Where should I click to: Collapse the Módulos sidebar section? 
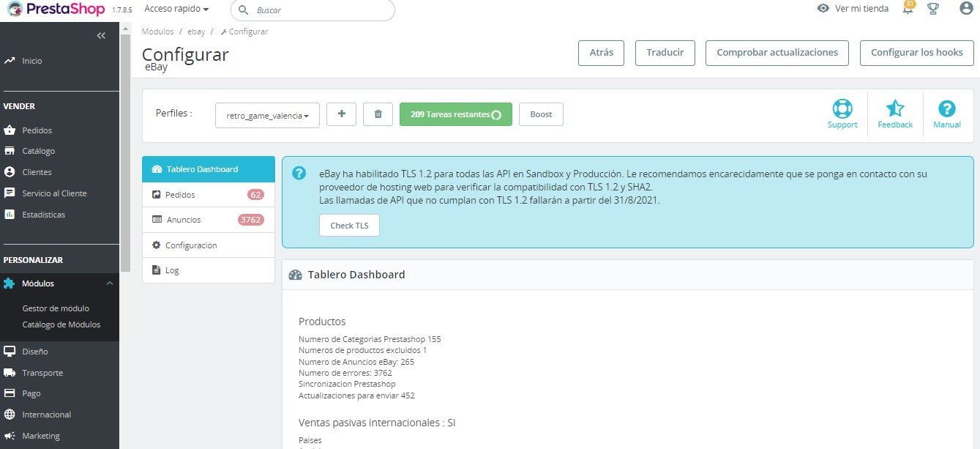coord(110,283)
